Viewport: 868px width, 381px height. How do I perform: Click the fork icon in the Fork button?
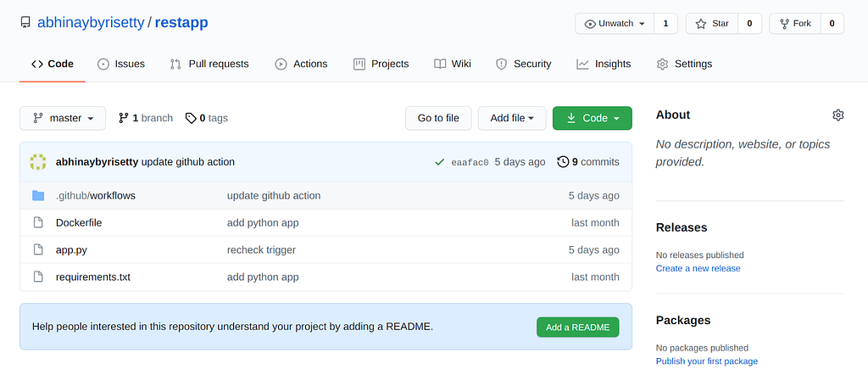pos(784,24)
